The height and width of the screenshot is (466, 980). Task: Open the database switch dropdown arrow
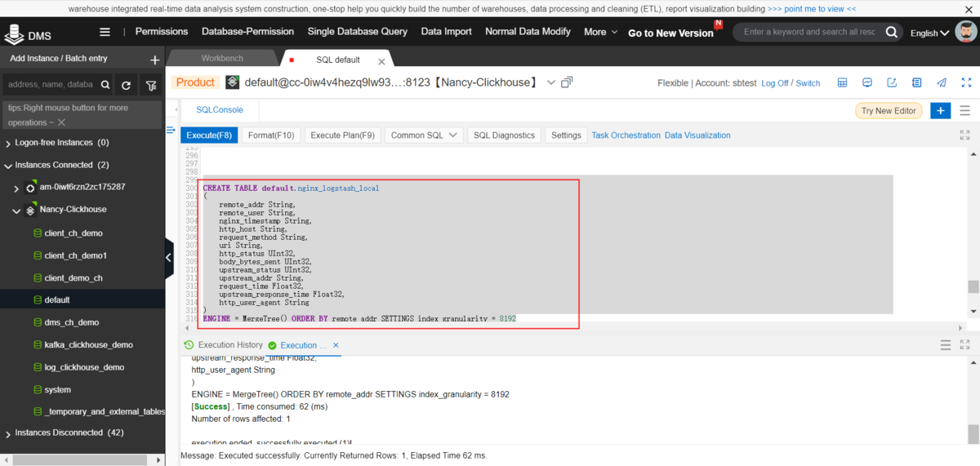point(551,82)
